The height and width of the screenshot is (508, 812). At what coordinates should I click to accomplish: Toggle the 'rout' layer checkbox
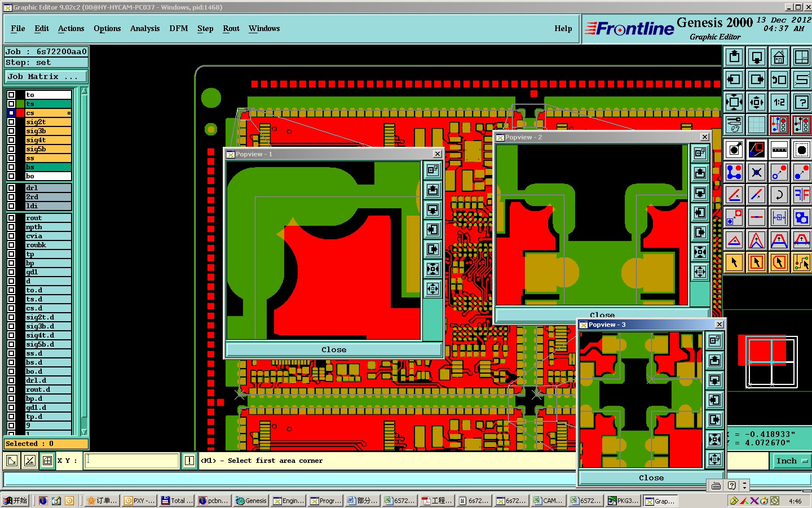point(11,218)
